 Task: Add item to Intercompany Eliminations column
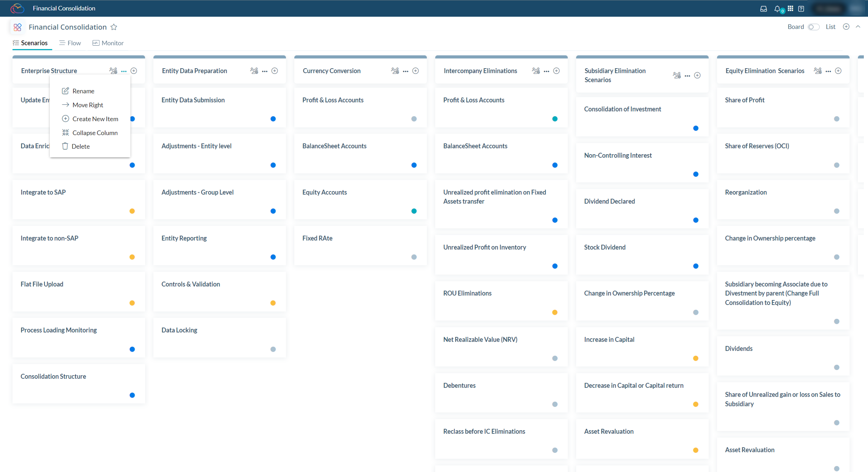click(556, 71)
